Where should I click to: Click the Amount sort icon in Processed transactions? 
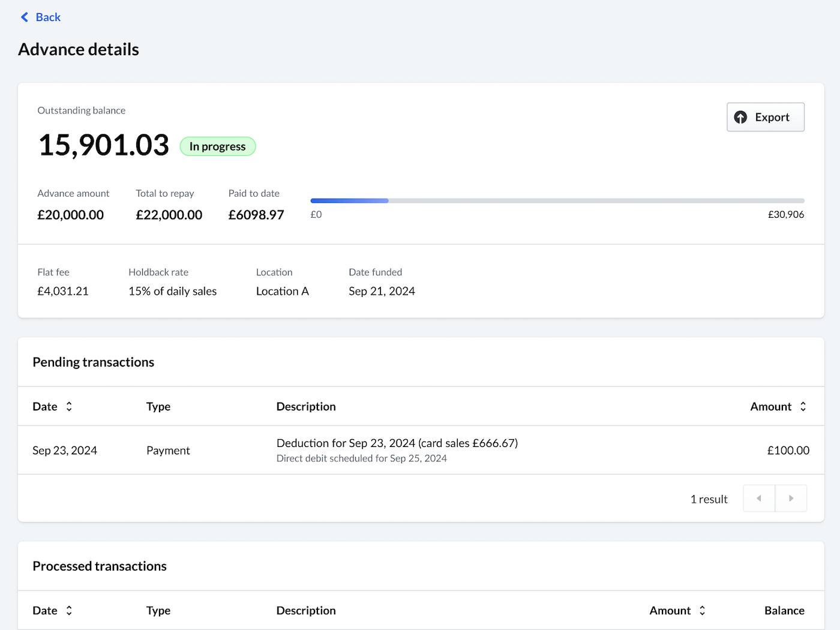click(702, 610)
